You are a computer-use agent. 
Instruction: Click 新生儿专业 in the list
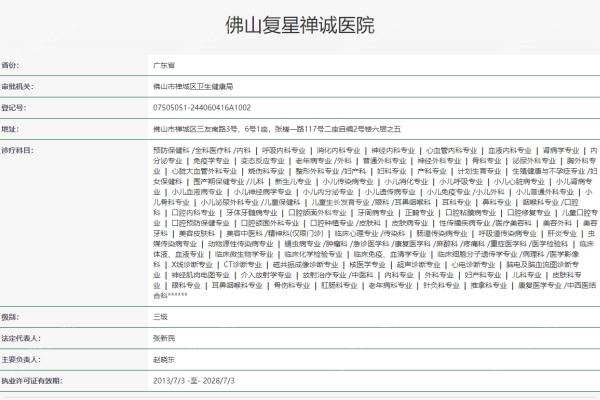tap(293, 181)
